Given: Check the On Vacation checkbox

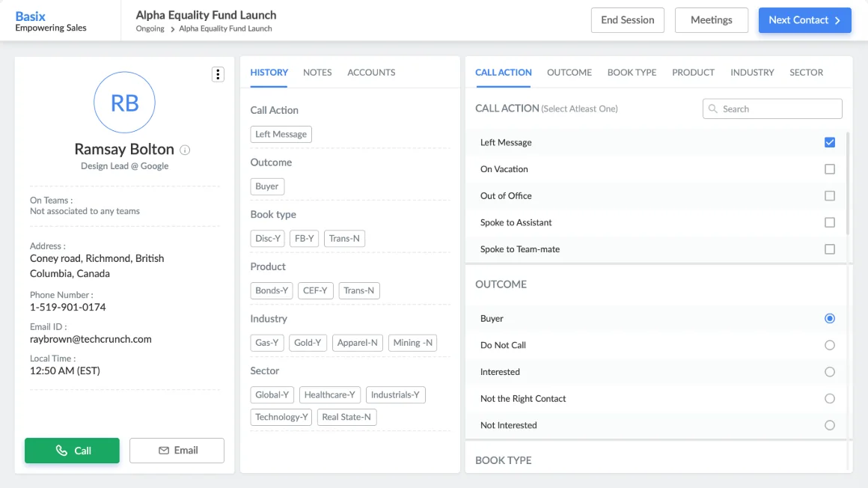Looking at the screenshot, I should [x=829, y=169].
